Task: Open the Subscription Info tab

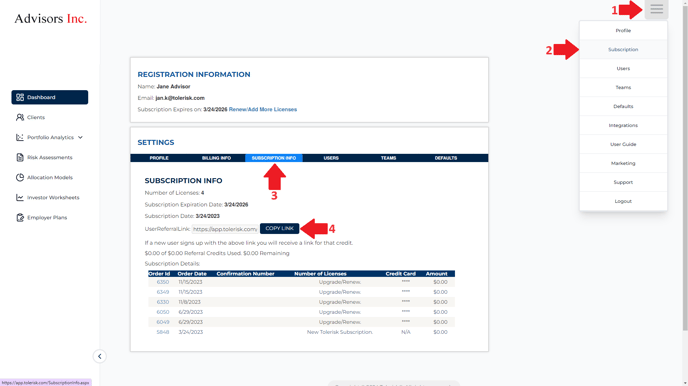Action: (274, 158)
